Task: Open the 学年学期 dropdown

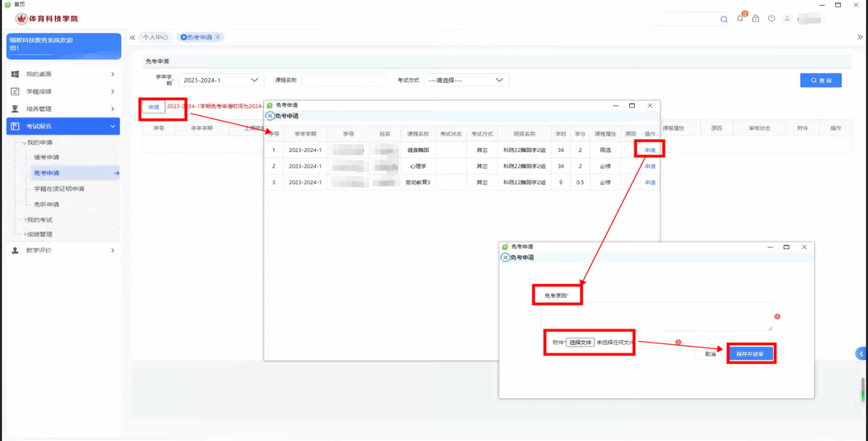Action: point(221,80)
